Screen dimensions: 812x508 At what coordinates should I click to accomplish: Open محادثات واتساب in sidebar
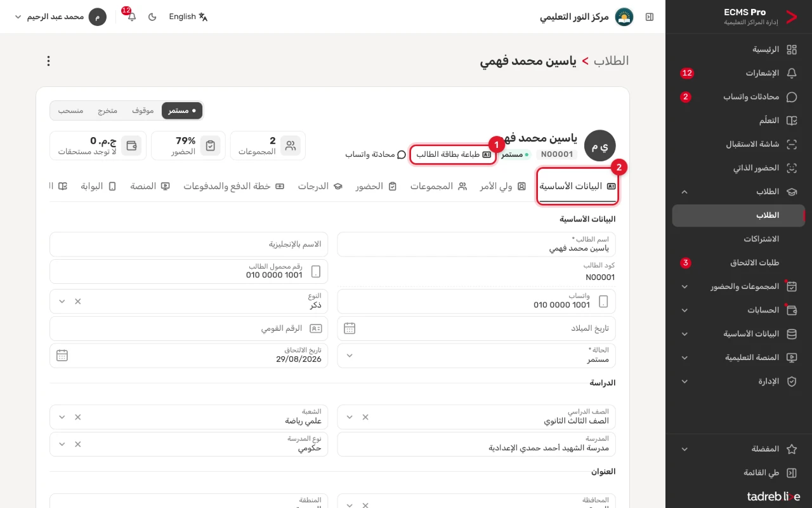[x=738, y=97]
